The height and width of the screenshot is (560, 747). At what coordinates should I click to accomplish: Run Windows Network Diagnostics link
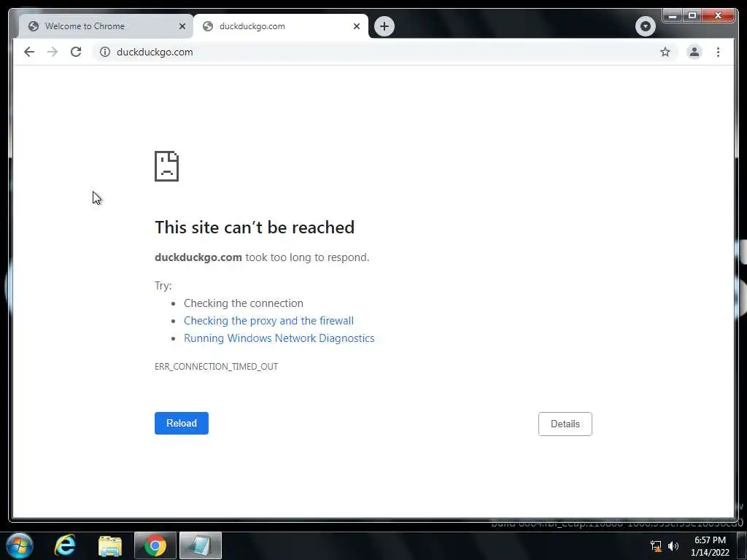click(x=279, y=338)
